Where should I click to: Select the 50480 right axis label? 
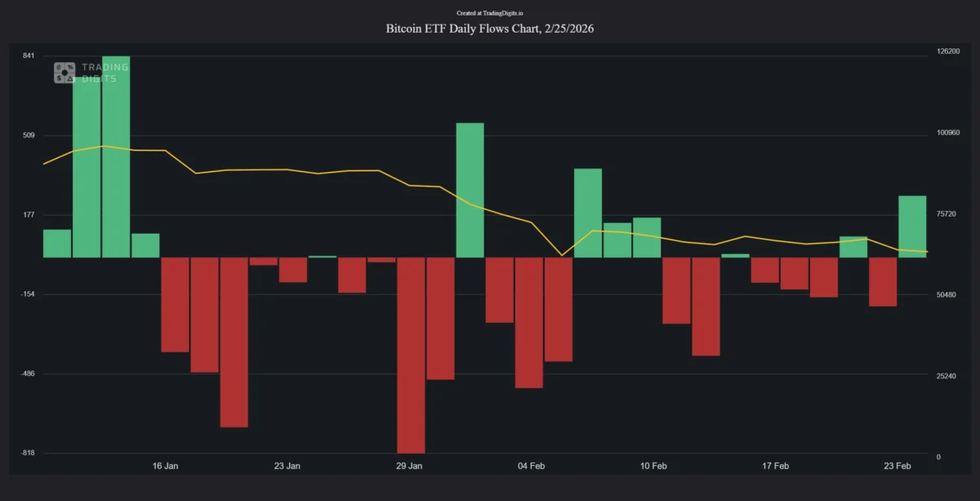[947, 295]
